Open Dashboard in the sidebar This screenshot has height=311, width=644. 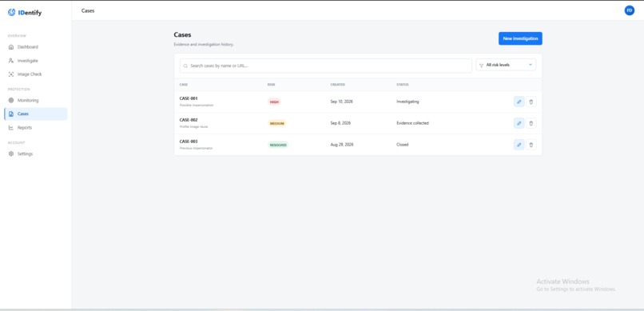tap(36, 47)
